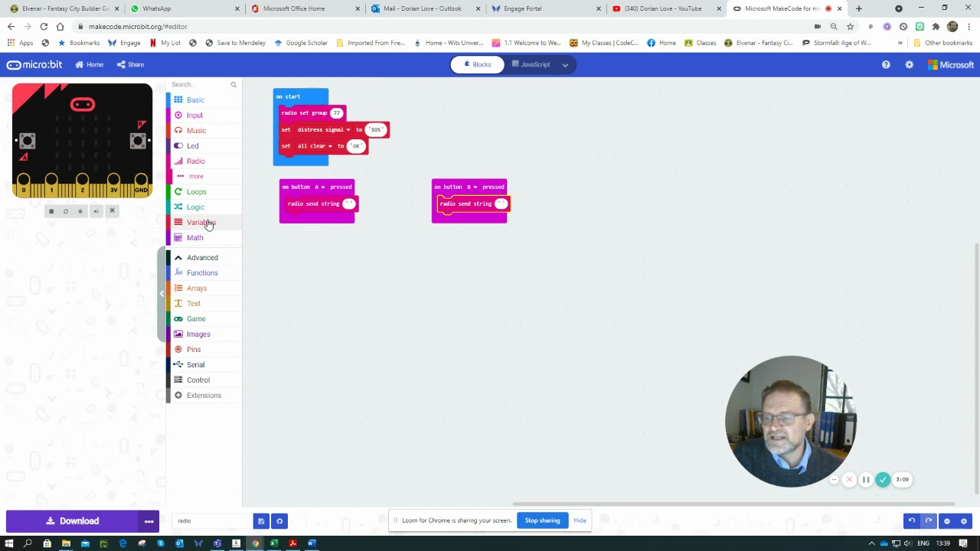Share the project
The image size is (980, 551).
tap(130, 64)
